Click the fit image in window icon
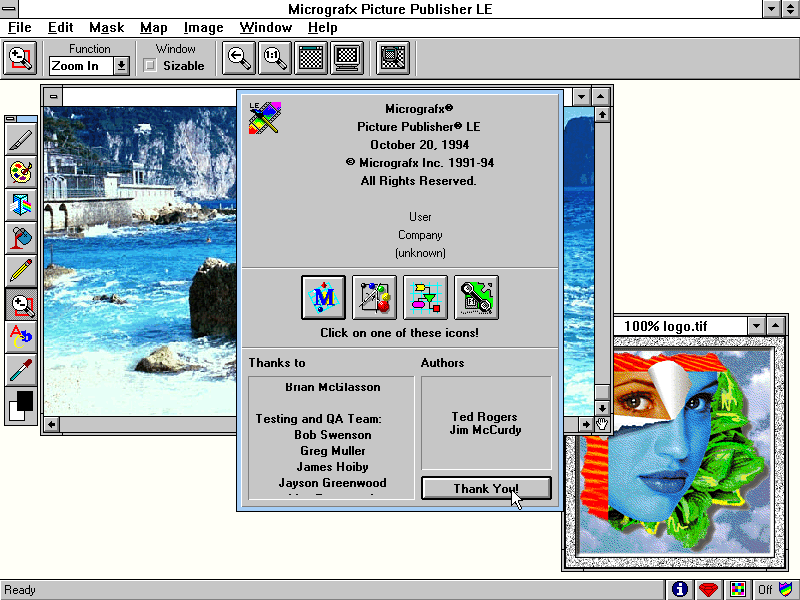 [x=311, y=58]
